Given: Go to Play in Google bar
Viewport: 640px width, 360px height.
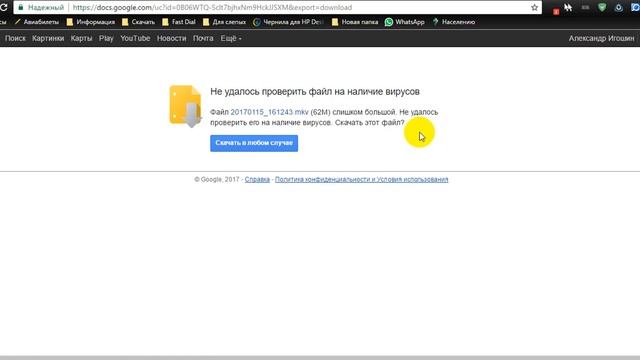Looking at the screenshot, I should 106,38.
